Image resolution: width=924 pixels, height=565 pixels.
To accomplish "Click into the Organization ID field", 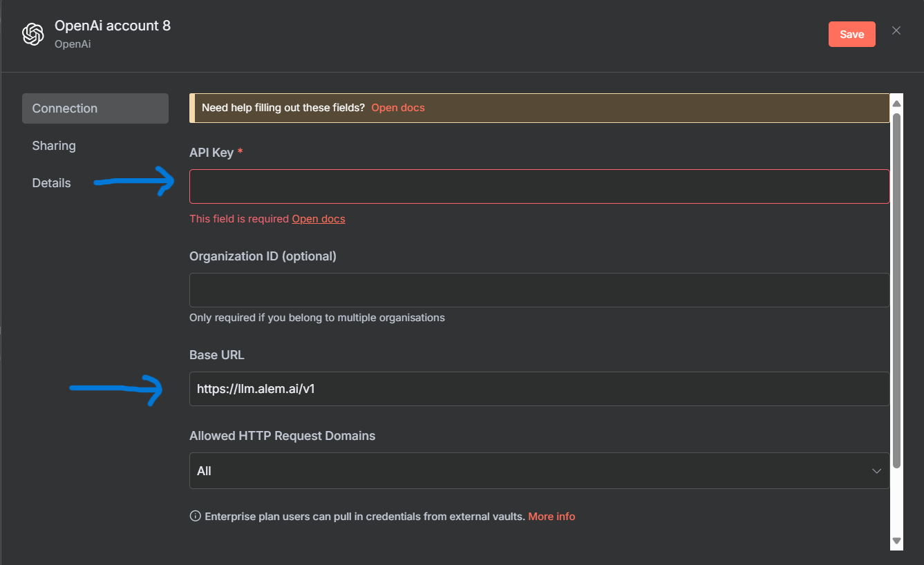I will click(539, 290).
